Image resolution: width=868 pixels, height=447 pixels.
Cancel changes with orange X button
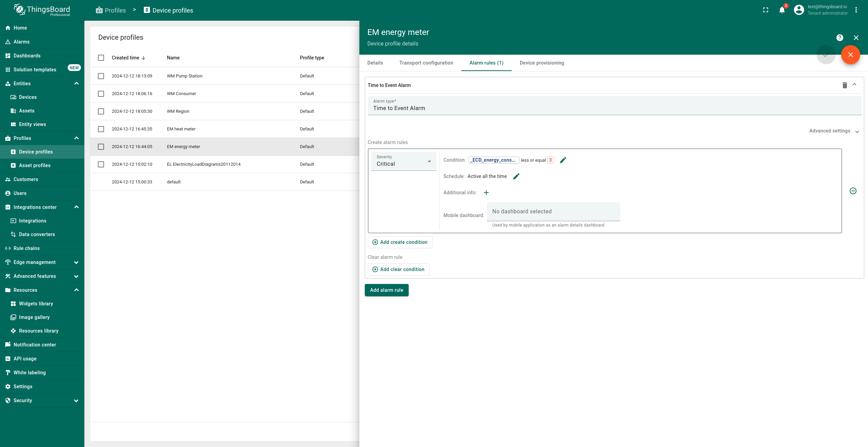coord(850,55)
